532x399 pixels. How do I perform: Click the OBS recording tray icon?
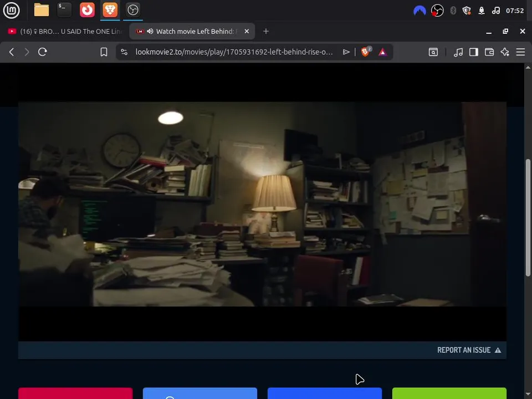[x=437, y=11]
